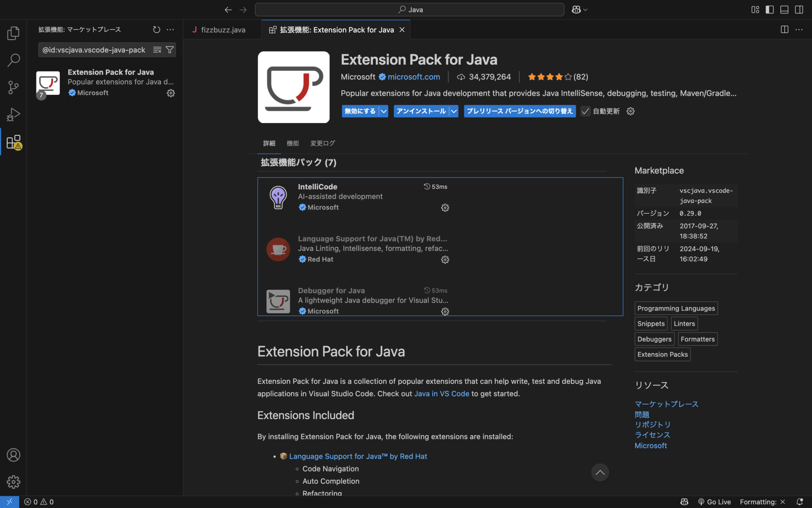Viewport: 812px width, 508px height.
Task: Refresh the extensions list
Action: (x=157, y=29)
